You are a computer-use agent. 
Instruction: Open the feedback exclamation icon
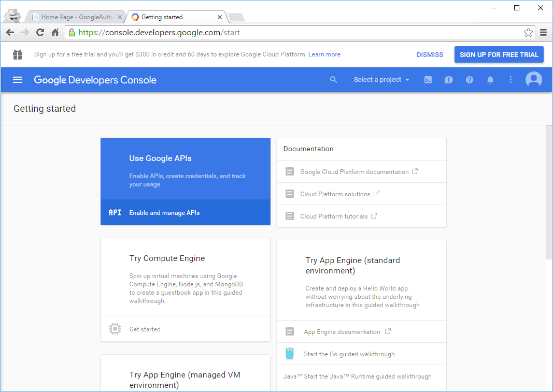tap(449, 80)
